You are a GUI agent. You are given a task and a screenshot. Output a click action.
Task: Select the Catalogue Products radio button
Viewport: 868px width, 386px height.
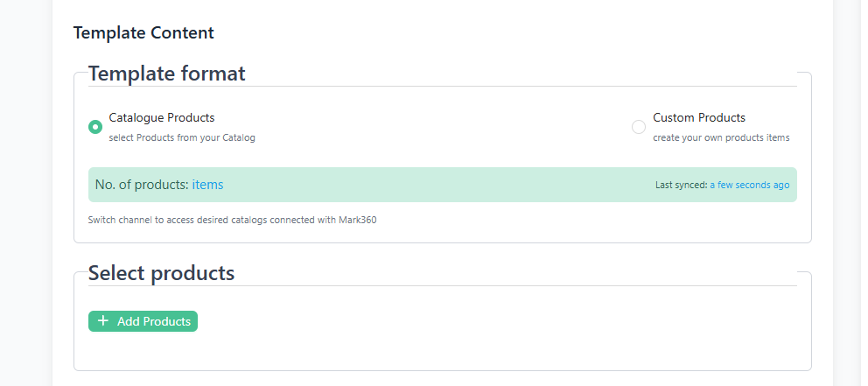[95, 127]
